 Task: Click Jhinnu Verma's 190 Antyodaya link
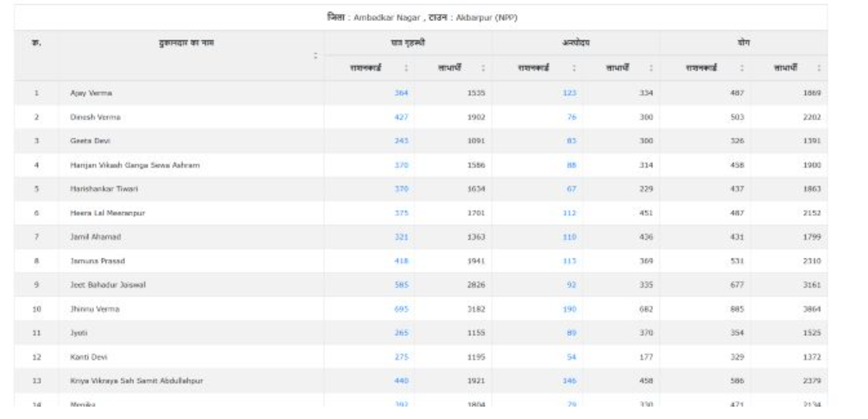pyautogui.click(x=569, y=310)
